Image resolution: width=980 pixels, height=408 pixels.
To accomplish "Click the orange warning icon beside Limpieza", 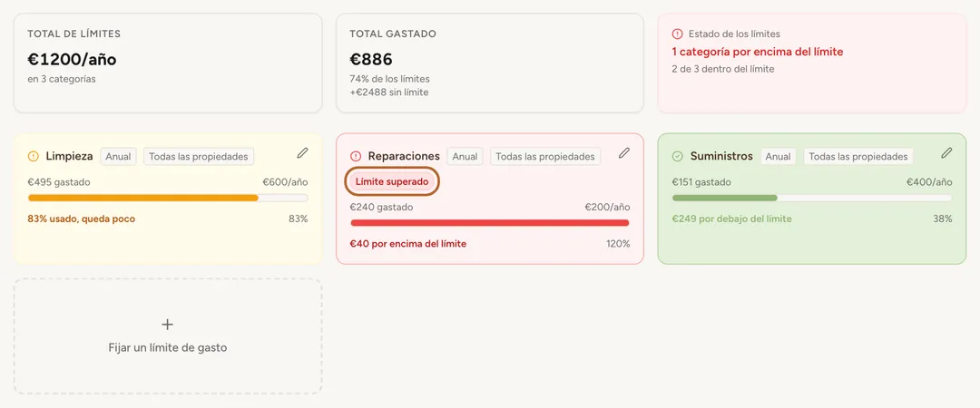I will (x=34, y=156).
